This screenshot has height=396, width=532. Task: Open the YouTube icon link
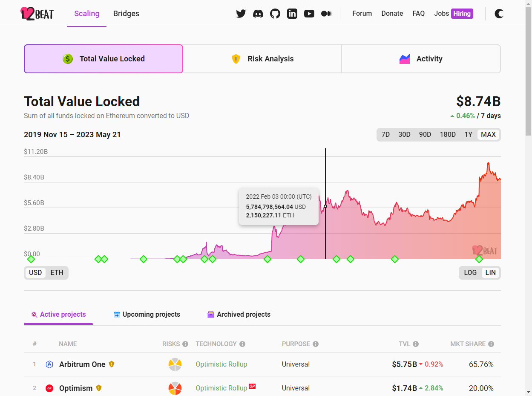[x=309, y=14]
